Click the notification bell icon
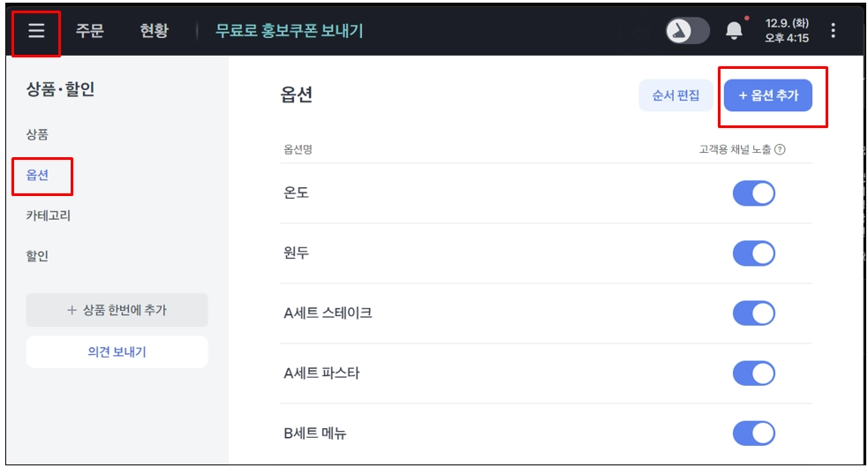868x468 pixels. click(x=734, y=30)
